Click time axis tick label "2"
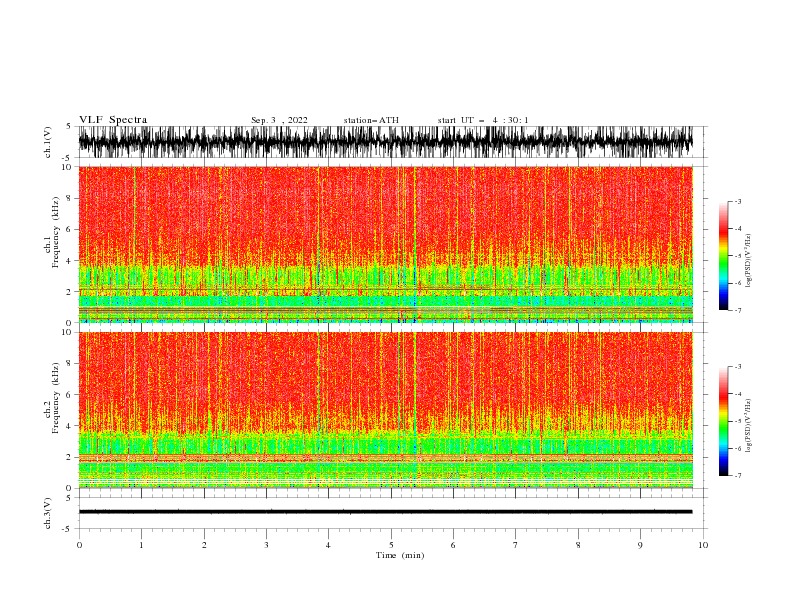 (204, 545)
